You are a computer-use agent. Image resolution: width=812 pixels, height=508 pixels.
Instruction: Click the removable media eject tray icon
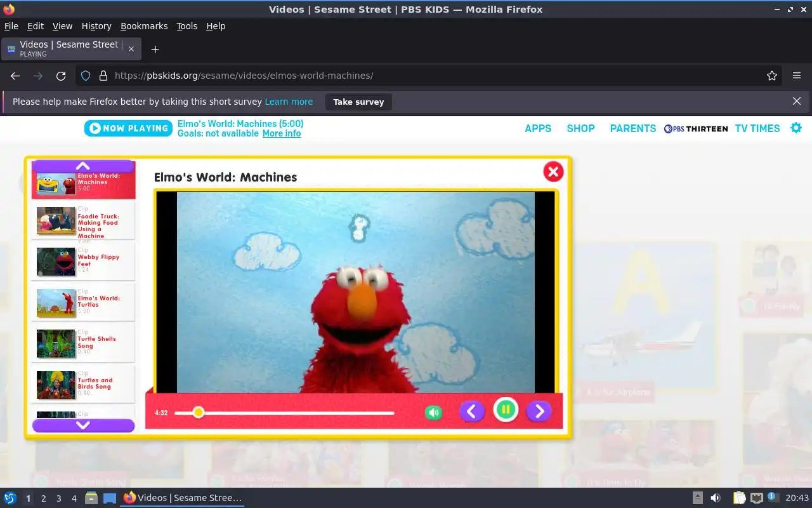tap(697, 498)
